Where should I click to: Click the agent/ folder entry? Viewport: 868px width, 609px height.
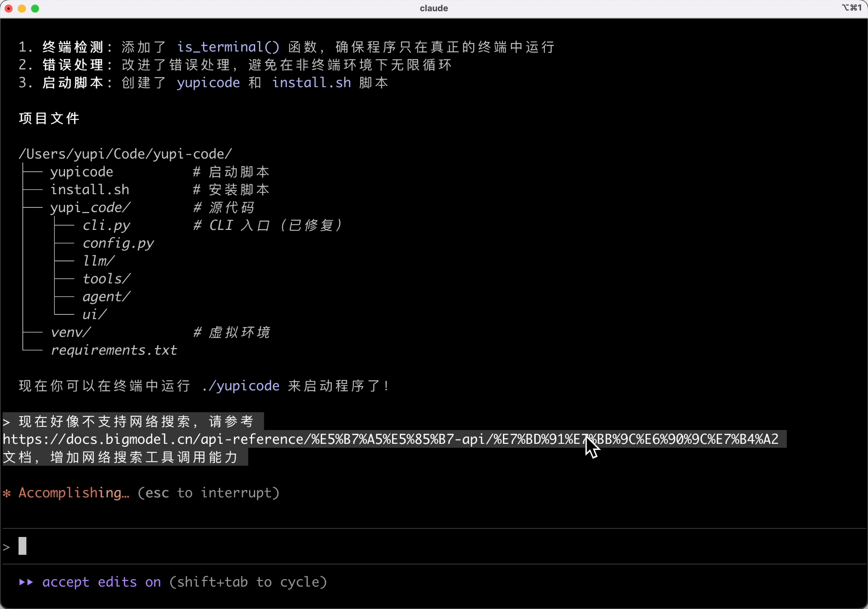coord(106,297)
